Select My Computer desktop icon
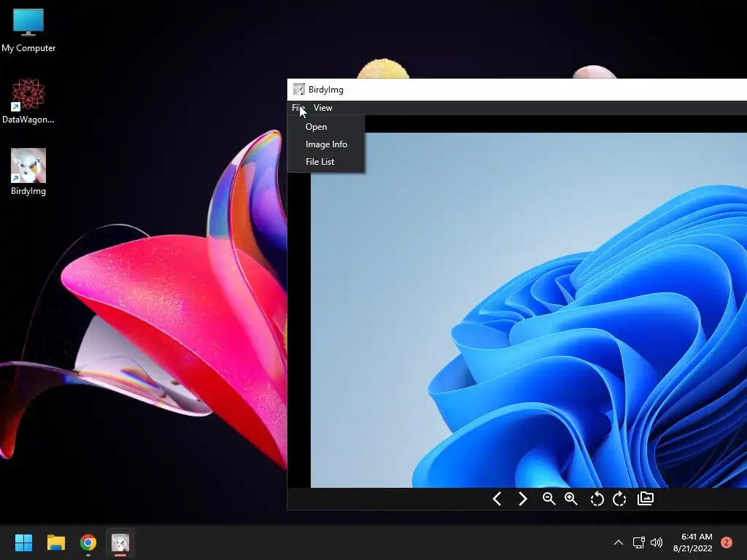 (28, 31)
